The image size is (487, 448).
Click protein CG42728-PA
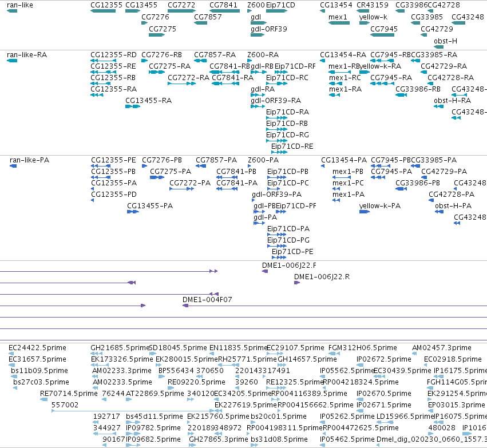click(x=431, y=200)
